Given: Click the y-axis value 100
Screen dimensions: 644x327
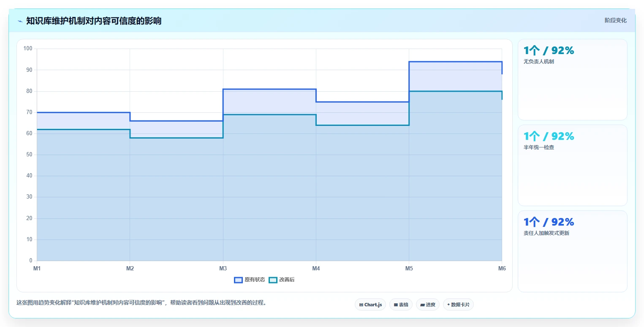Looking at the screenshot, I should (28, 49).
